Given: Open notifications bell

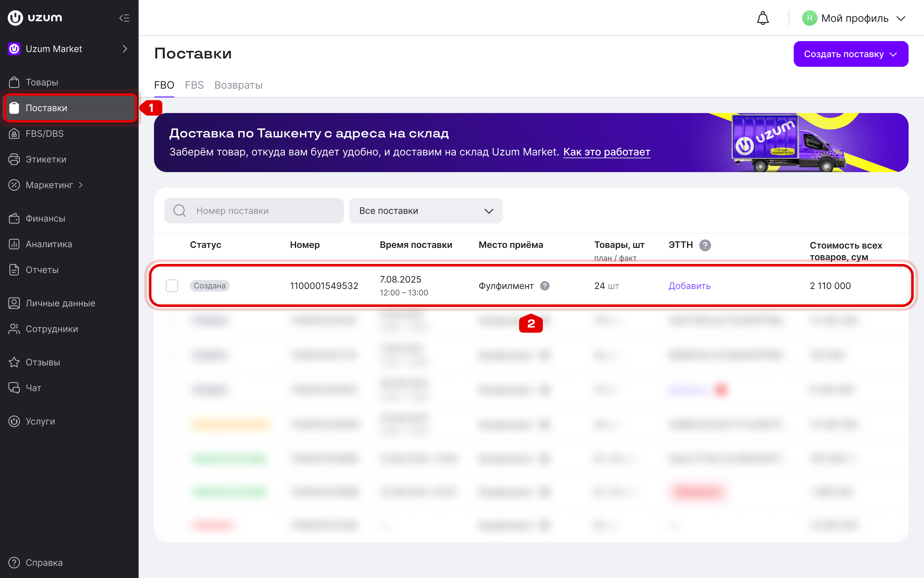Looking at the screenshot, I should click(x=763, y=18).
